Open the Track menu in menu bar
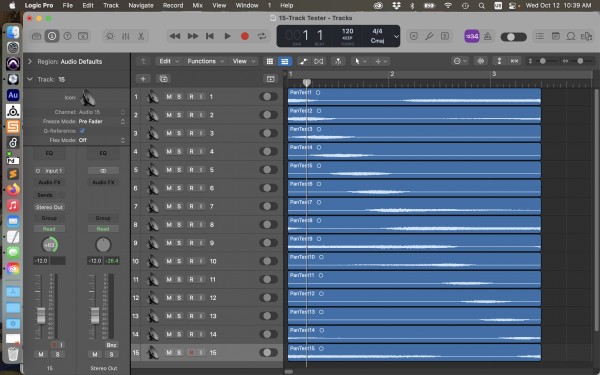The image size is (600, 375). click(111, 5)
